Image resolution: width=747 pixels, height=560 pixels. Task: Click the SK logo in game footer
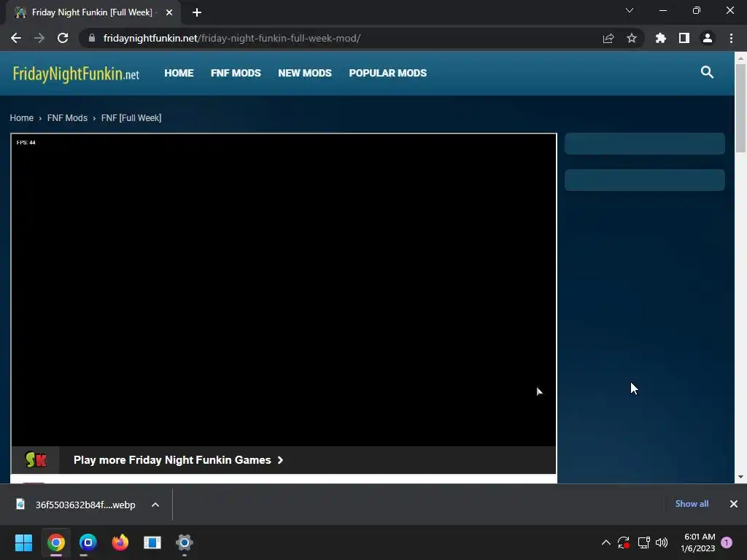click(36, 460)
